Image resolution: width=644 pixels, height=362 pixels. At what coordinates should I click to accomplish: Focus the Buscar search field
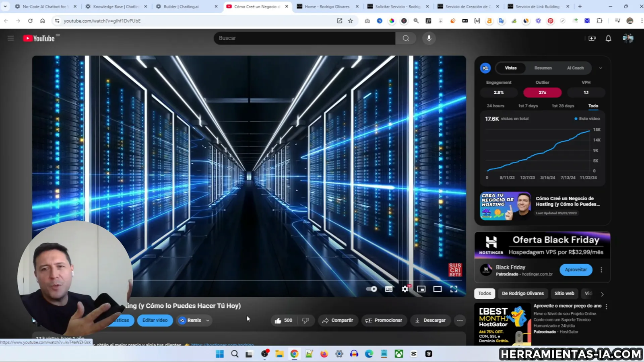click(304, 38)
